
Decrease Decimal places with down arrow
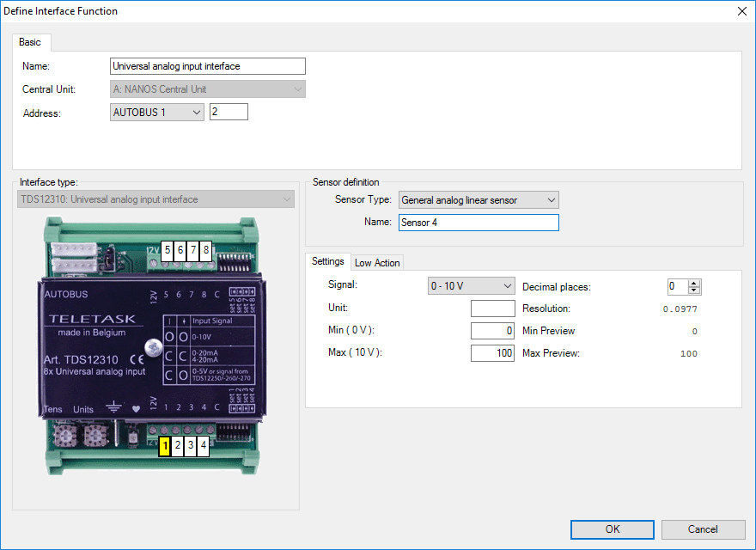[x=694, y=290]
